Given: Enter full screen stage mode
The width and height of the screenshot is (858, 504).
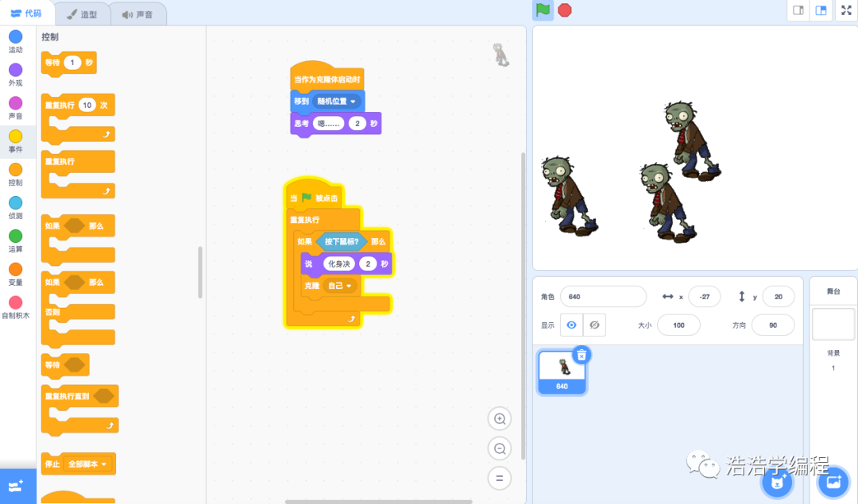Looking at the screenshot, I should pyautogui.click(x=846, y=10).
